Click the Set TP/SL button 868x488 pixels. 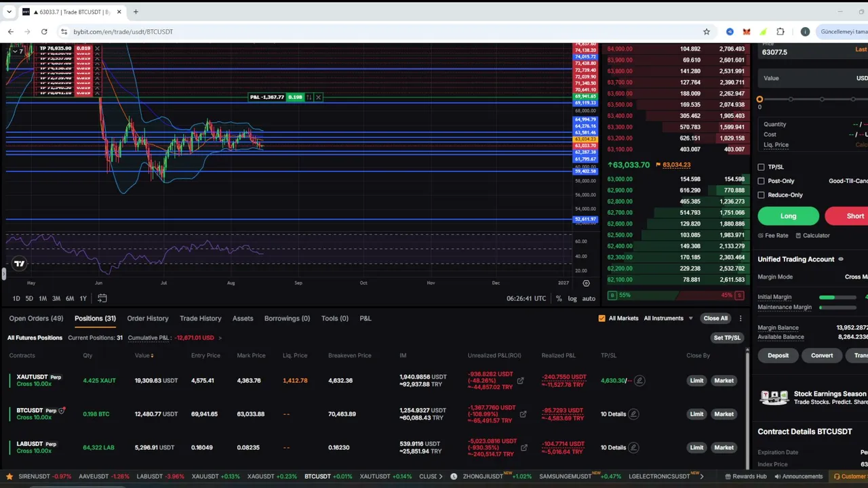727,338
